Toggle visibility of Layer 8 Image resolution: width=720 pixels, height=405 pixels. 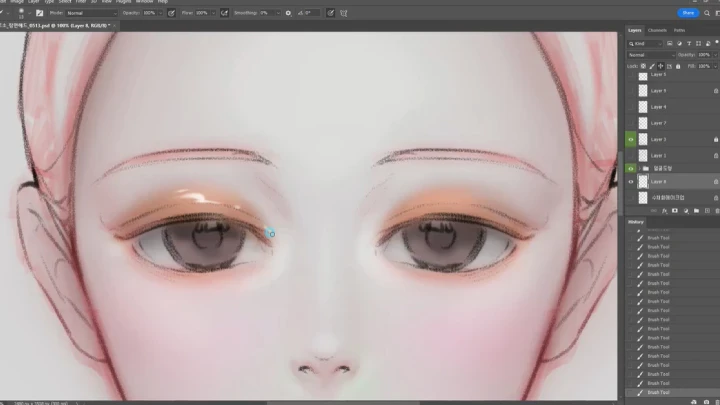(x=631, y=182)
